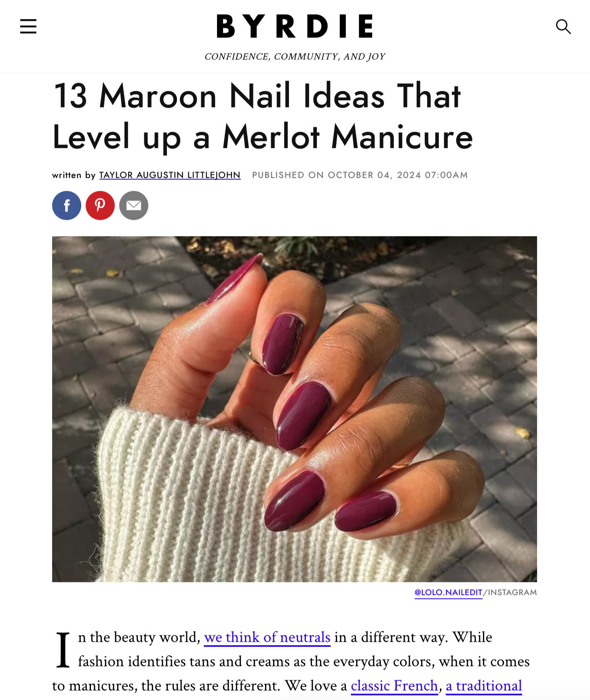This screenshot has height=700, width=590.
Task: Open the 'a traditional' link
Action: coord(484,686)
